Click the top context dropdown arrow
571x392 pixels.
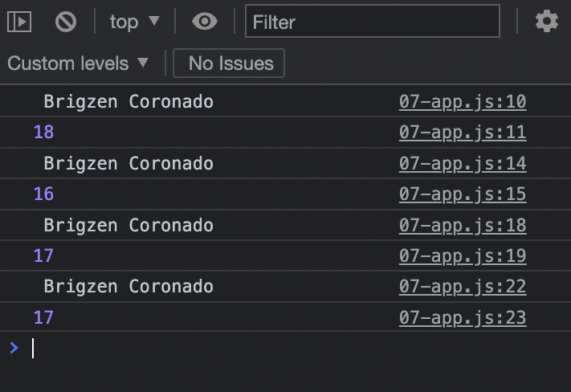154,21
